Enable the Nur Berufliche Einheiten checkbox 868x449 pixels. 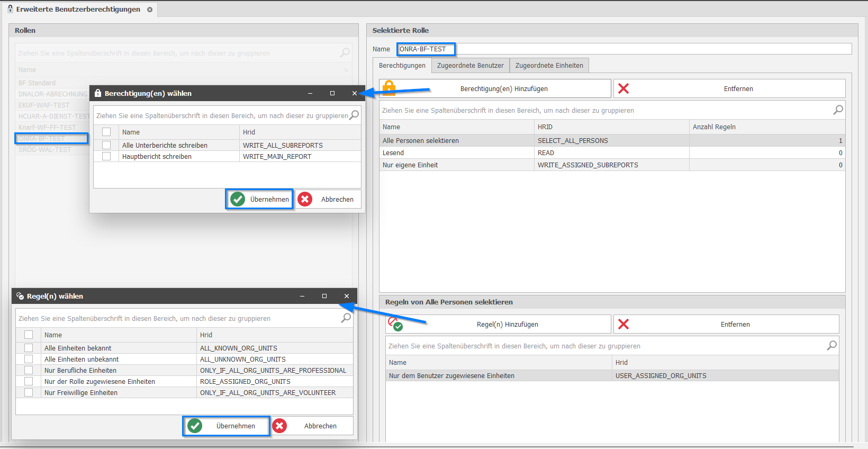tap(29, 370)
